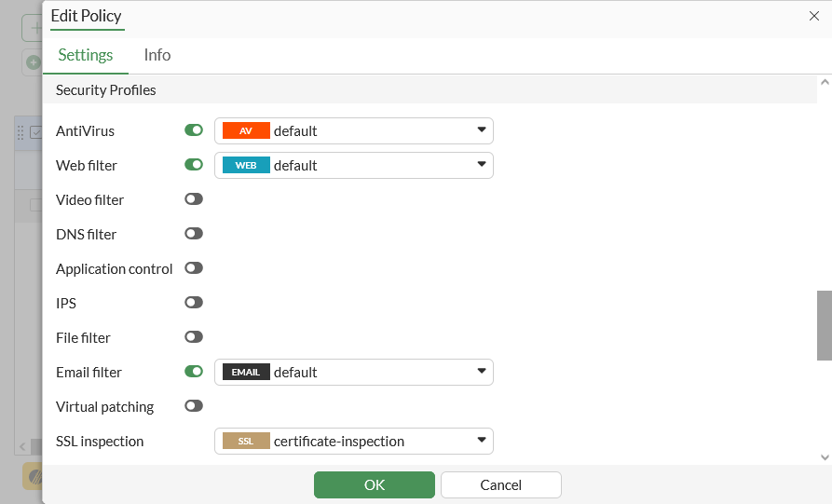Close the Edit Policy dialog with X
The width and height of the screenshot is (832, 504).
(814, 16)
